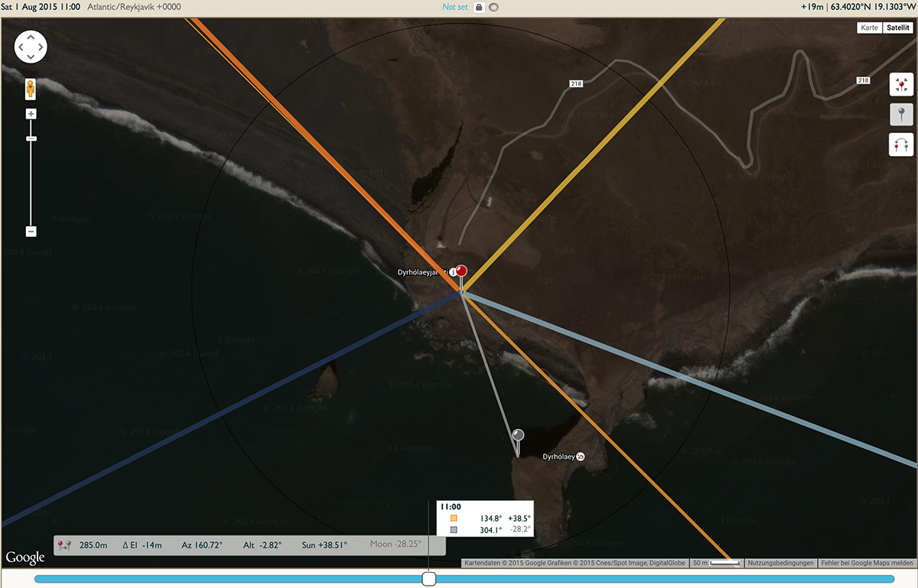Open the Not set link
Viewport: 918px width, 588px height.
(x=454, y=7)
